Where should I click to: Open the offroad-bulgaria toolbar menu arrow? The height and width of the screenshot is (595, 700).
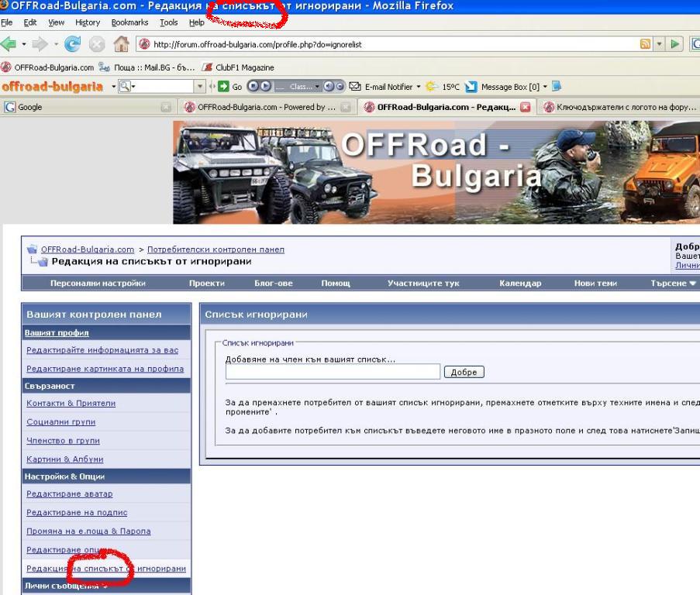tap(113, 87)
